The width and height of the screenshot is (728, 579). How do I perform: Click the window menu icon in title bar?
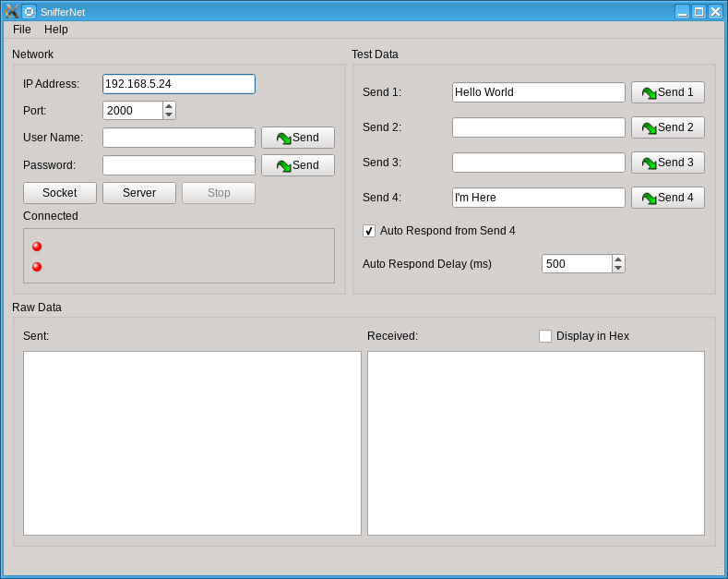click(29, 11)
